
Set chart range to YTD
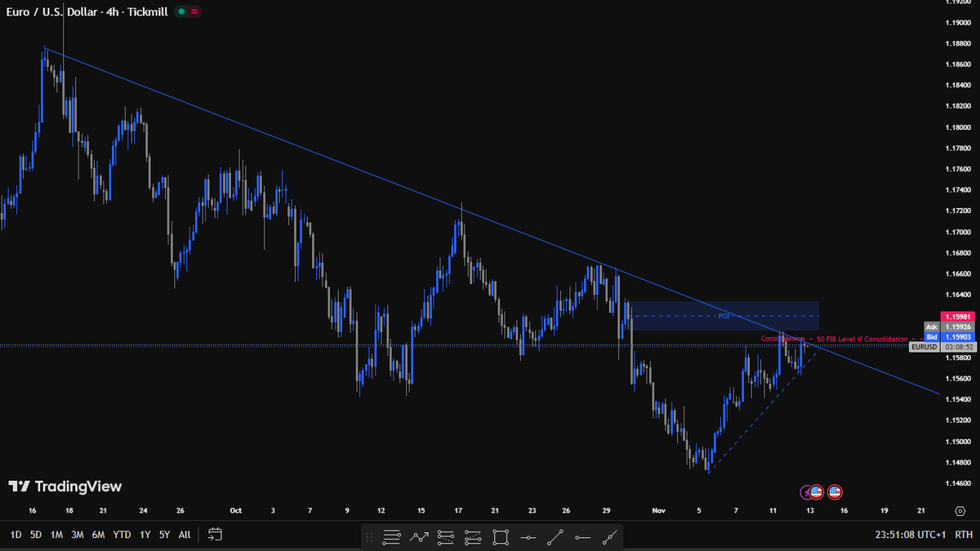(x=122, y=535)
